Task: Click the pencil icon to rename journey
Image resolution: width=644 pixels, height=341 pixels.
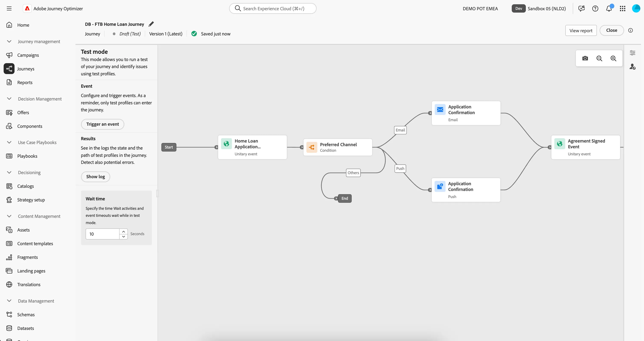Action: 151,24
